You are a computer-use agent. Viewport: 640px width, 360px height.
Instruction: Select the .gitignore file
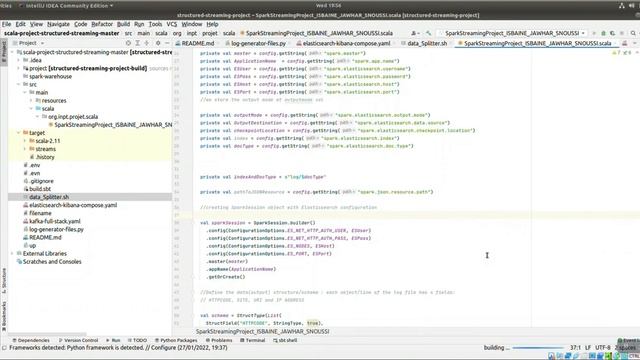pyautogui.click(x=41, y=181)
